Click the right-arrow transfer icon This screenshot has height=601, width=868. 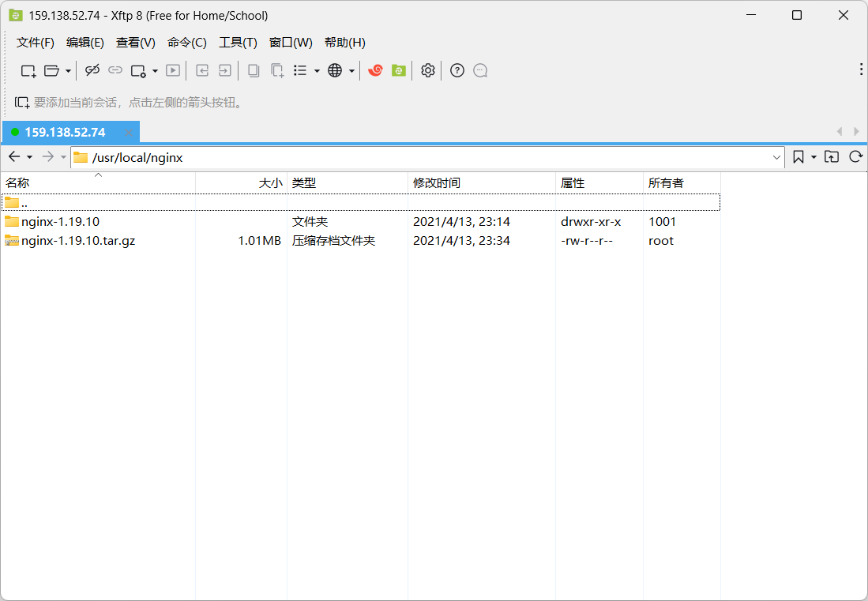(x=225, y=70)
